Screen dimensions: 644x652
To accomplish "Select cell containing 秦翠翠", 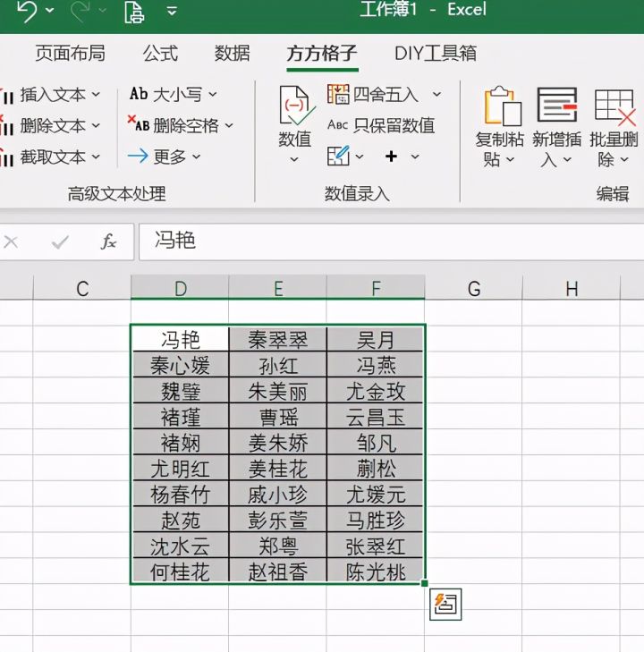I will click(277, 339).
